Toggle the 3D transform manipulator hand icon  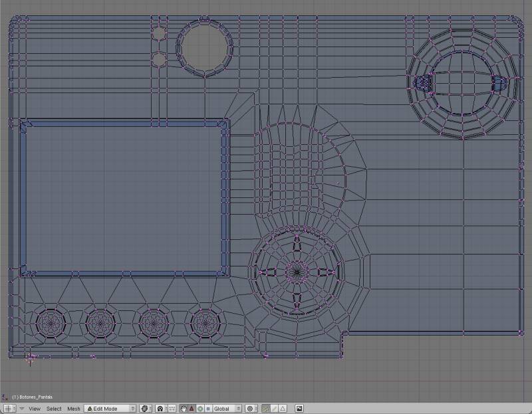(184, 409)
